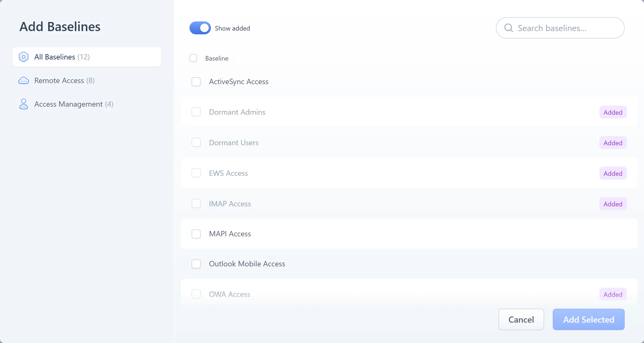Click the Remote Access cloud icon
This screenshot has width=644, height=343.
24,80
